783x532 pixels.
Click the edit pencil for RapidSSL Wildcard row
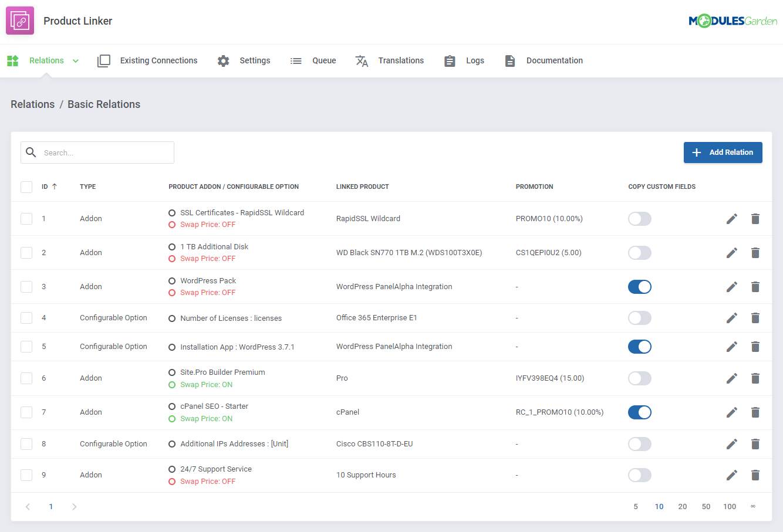click(x=731, y=219)
